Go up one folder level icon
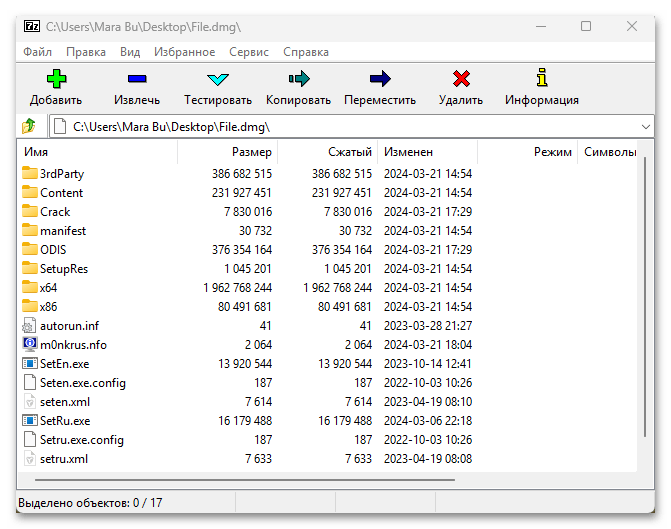 point(29,126)
